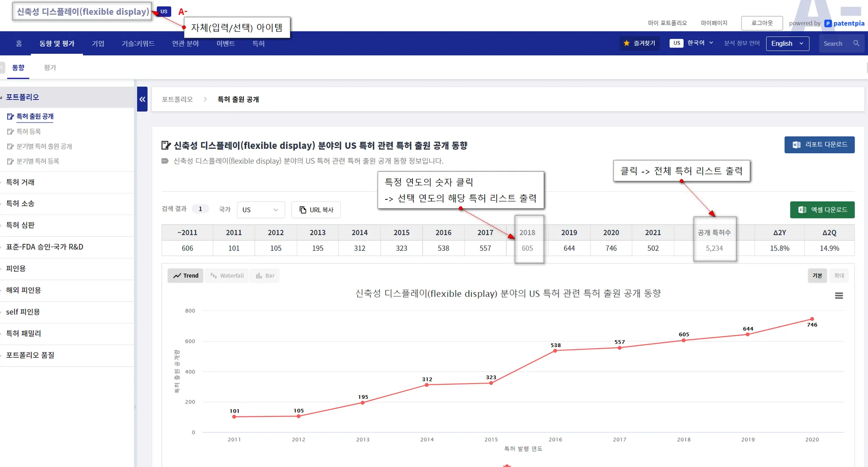The image size is (868, 467).
Task: Click the Excel download (엑셀 다운로드) button
Action: click(822, 210)
